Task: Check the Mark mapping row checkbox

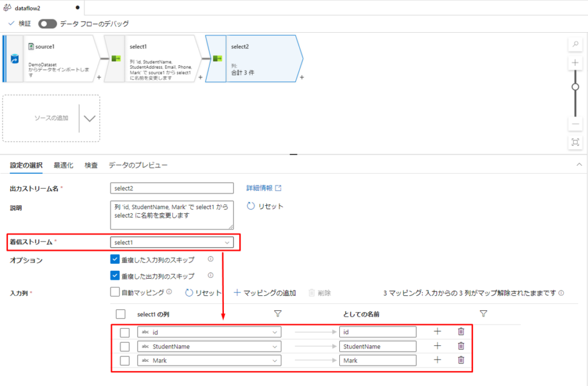Action: pyautogui.click(x=125, y=361)
